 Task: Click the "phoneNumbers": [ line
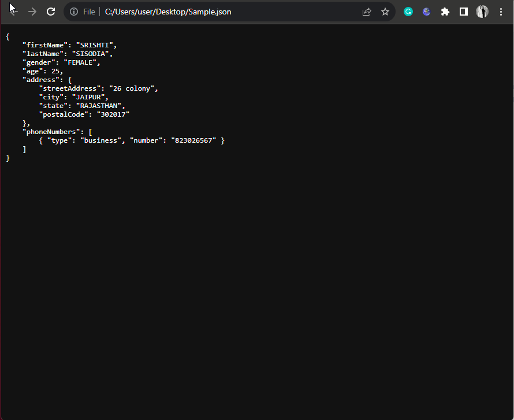57,132
